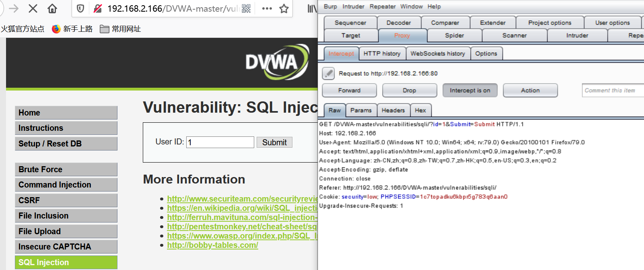Click the pencil highlight icon in Burp
This screenshot has width=644, height=270.
click(328, 73)
